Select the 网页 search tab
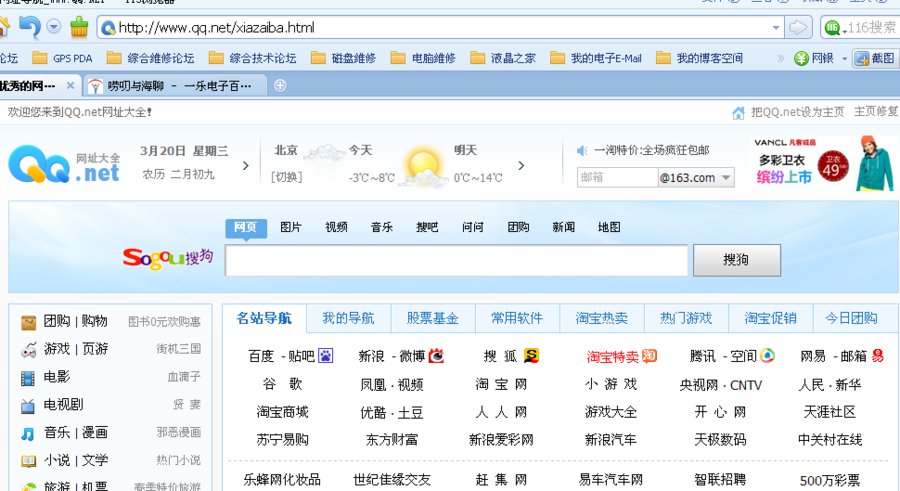This screenshot has height=491, width=900. coord(246,227)
